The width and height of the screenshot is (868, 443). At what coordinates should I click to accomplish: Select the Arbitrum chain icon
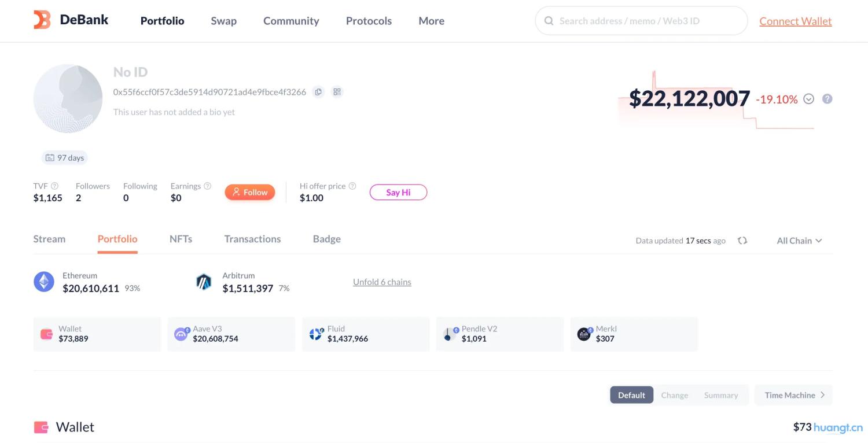203,282
